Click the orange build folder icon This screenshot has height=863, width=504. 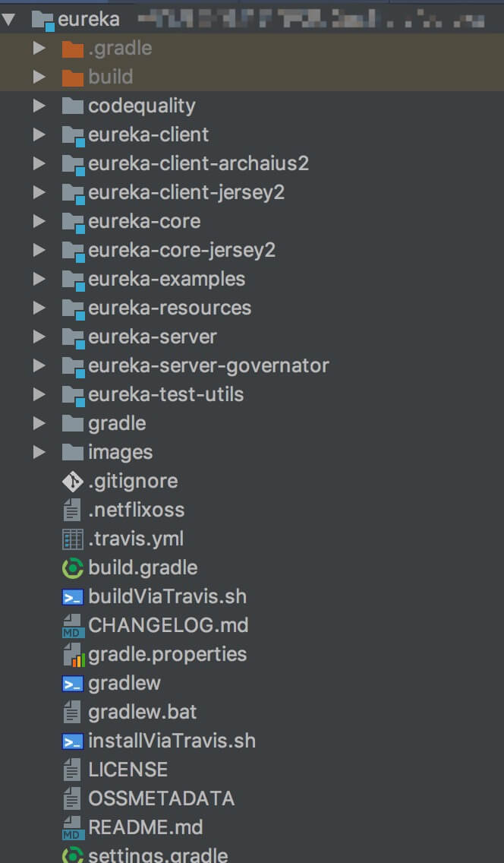click(73, 77)
